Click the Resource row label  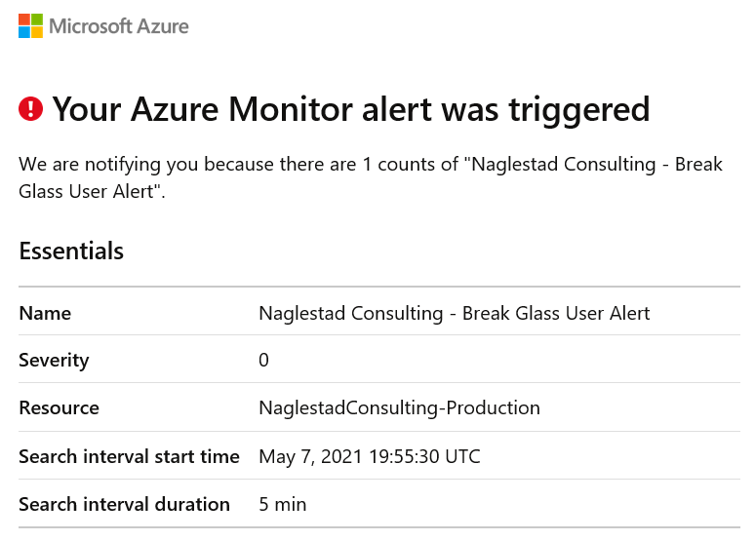(x=59, y=407)
